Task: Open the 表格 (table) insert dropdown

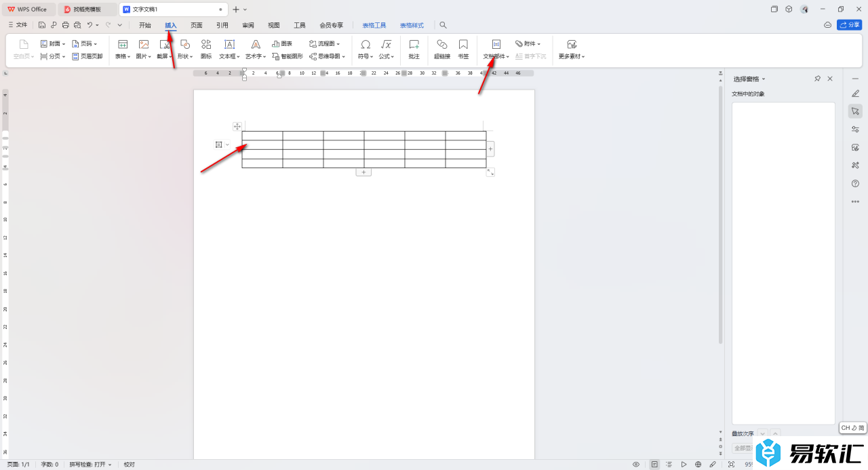Action: pyautogui.click(x=123, y=50)
